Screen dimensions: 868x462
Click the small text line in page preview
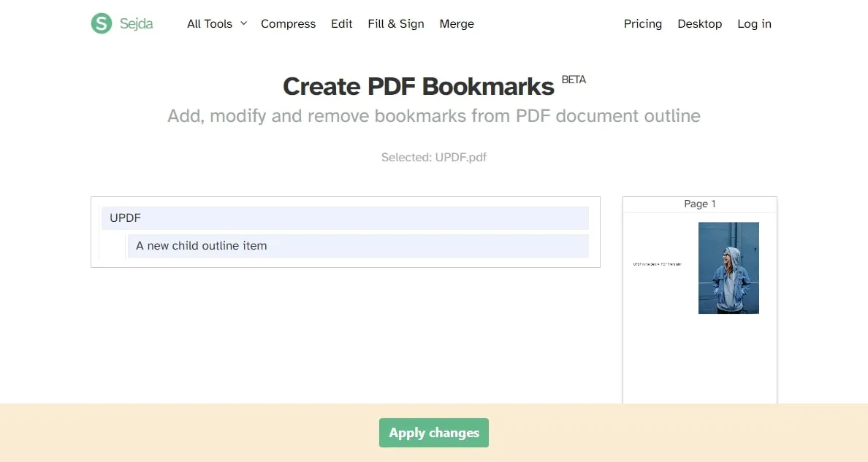coord(657,264)
